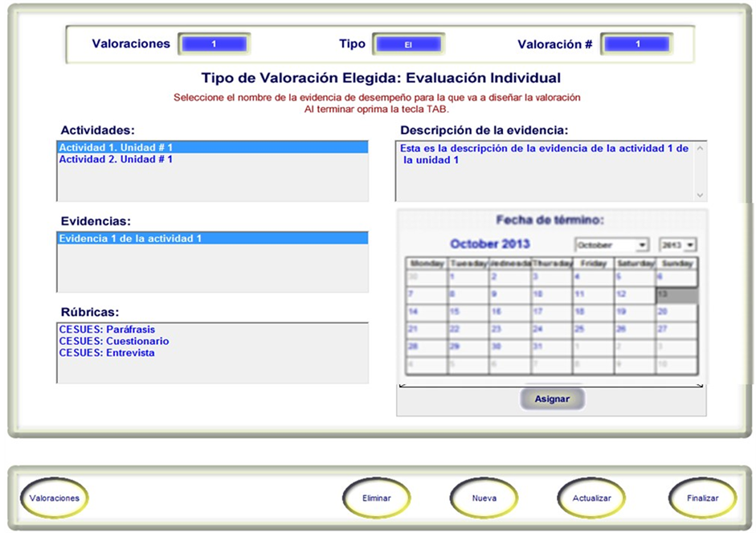Select Evidencia 1 de la actividad 1

(x=130, y=239)
